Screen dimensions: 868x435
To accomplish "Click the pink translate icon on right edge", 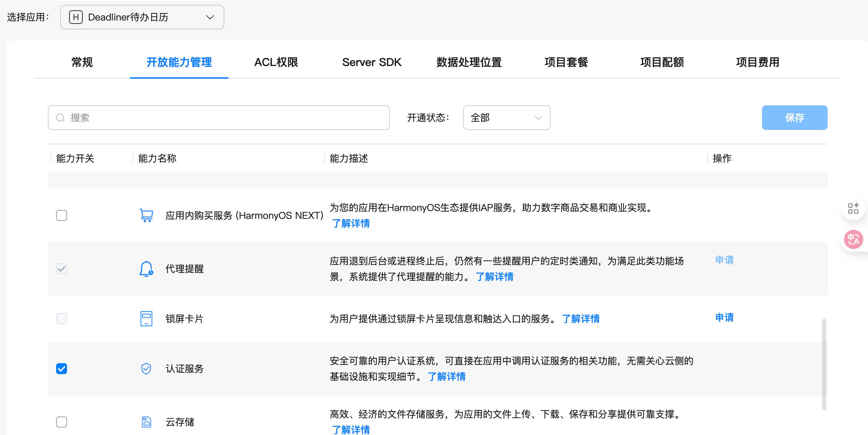I will (853, 239).
